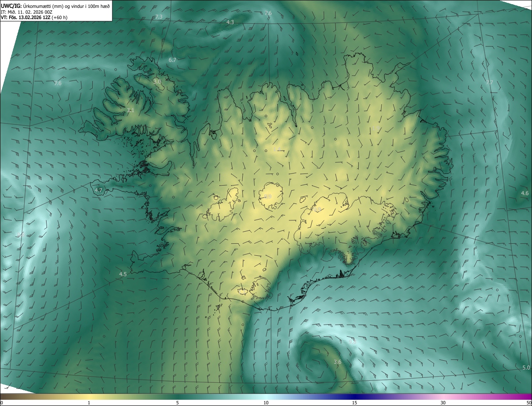532x406 pixels.
Task: Click the 3.6 value label
Action: pos(337,362)
